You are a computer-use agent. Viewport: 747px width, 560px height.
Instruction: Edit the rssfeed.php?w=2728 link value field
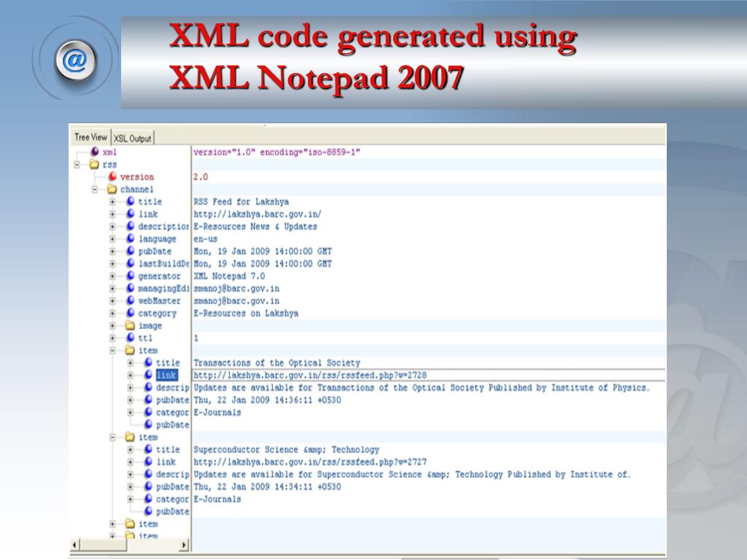[x=429, y=376]
